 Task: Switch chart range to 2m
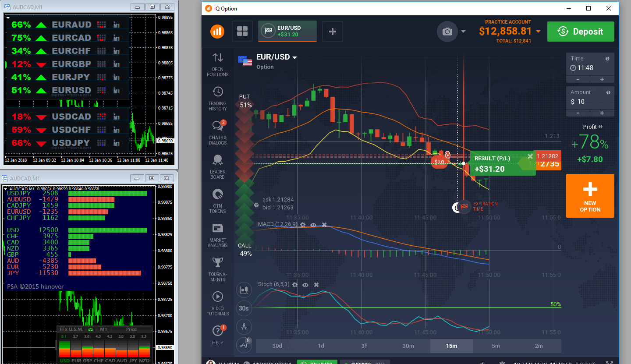[539, 346]
